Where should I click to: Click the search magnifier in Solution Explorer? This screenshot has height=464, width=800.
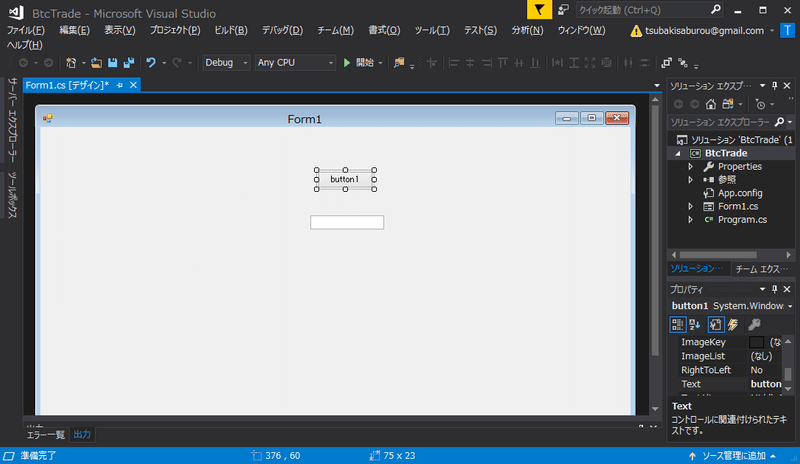point(779,122)
